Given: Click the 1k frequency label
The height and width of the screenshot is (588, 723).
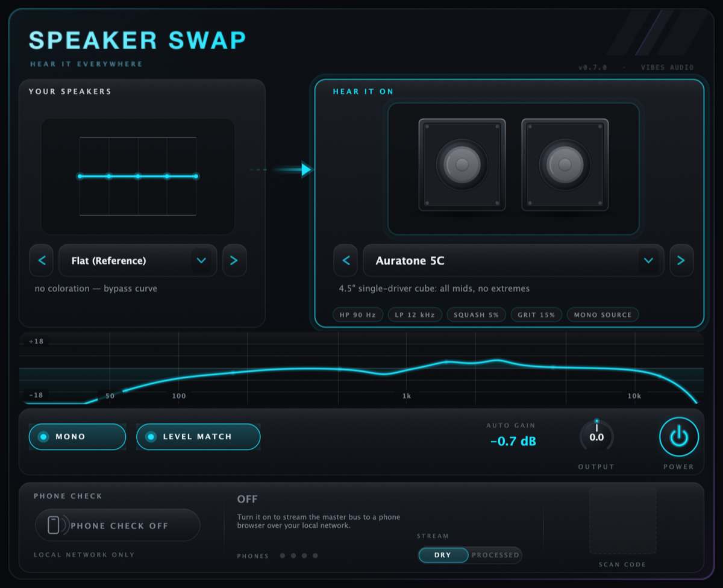Looking at the screenshot, I should [x=407, y=396].
